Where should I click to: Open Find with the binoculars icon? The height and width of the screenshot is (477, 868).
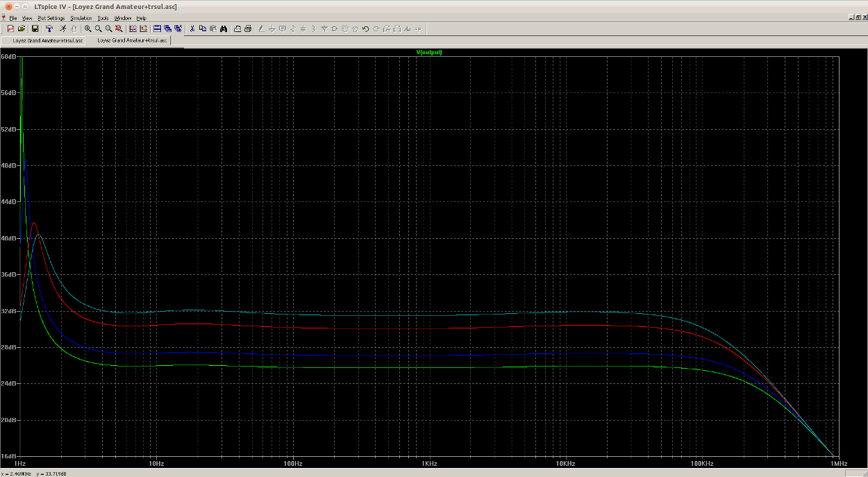click(x=224, y=28)
